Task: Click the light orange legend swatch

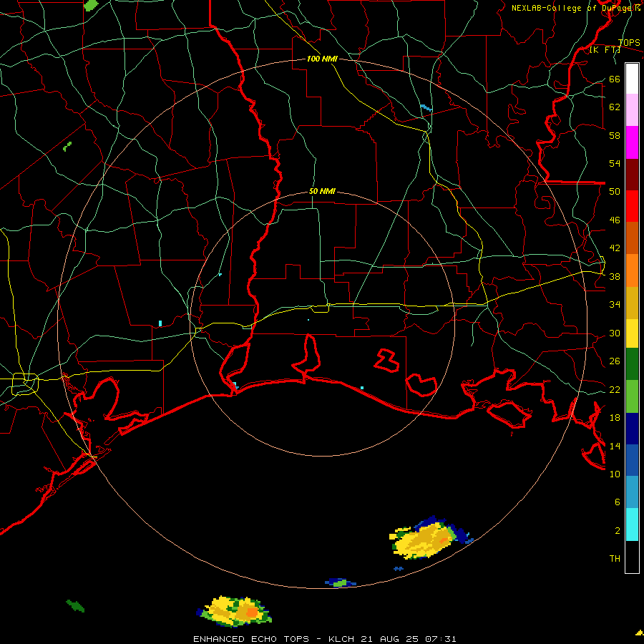Action: pos(632,270)
